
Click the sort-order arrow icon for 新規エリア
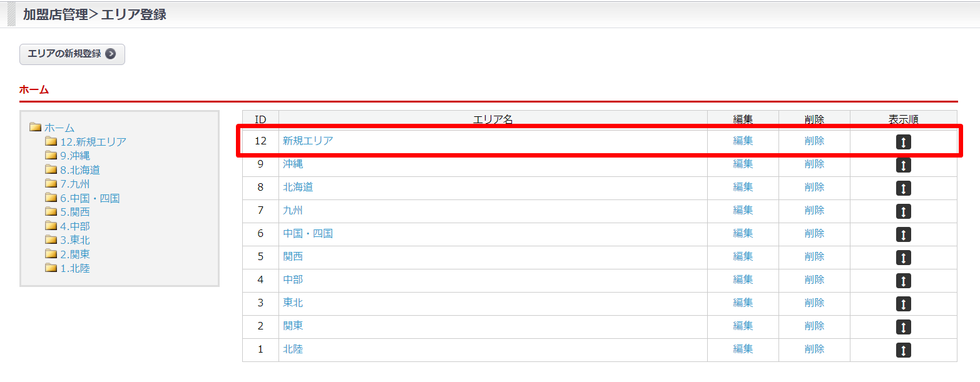click(903, 142)
